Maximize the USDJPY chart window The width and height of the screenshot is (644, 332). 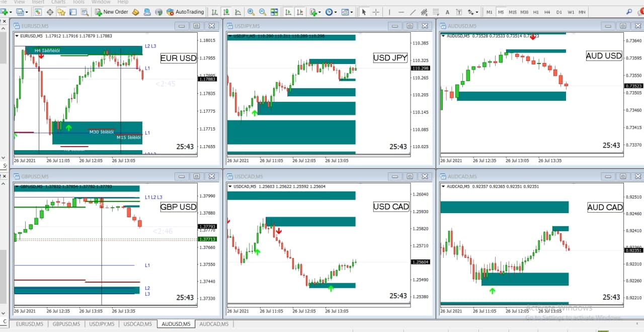coord(410,26)
